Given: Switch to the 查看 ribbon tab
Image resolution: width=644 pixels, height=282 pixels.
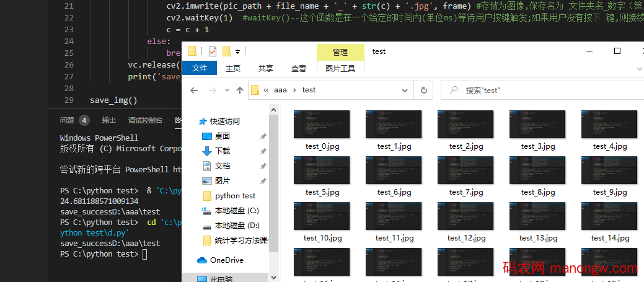Looking at the screenshot, I should (299, 68).
